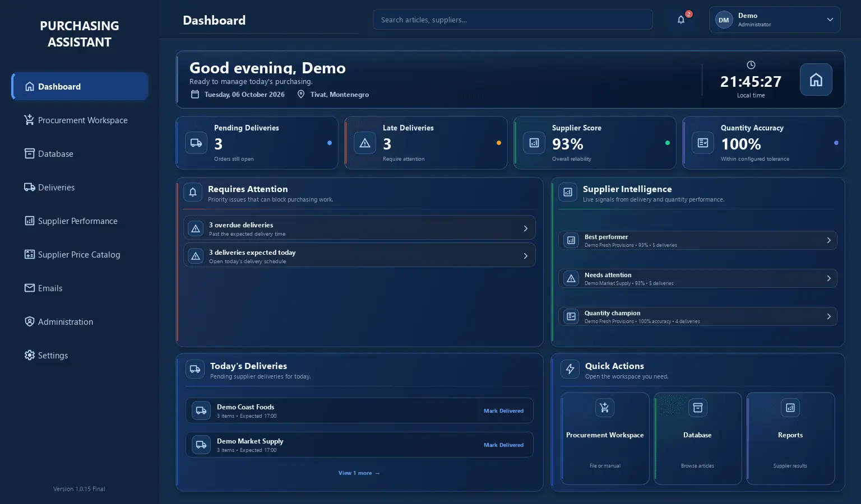Click the home icon beside local time

click(x=816, y=80)
